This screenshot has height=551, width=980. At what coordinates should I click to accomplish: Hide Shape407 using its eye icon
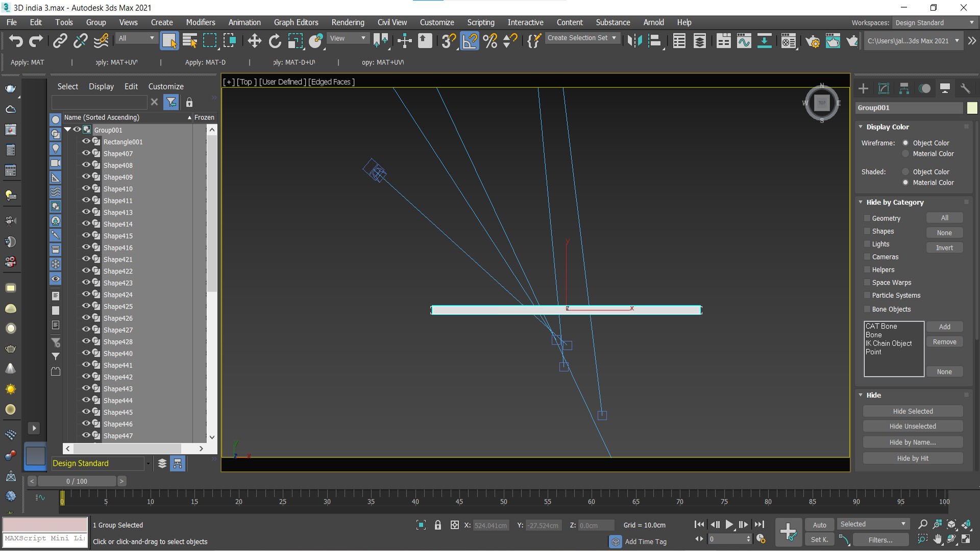(x=86, y=153)
